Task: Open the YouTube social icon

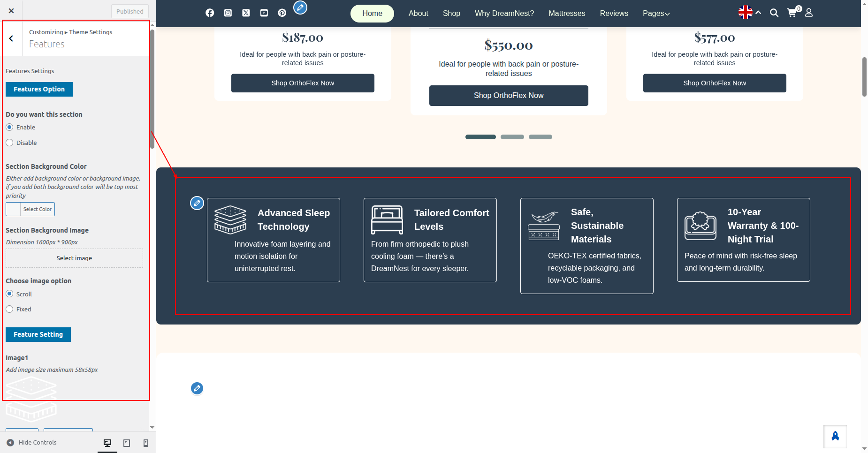Action: [x=264, y=13]
